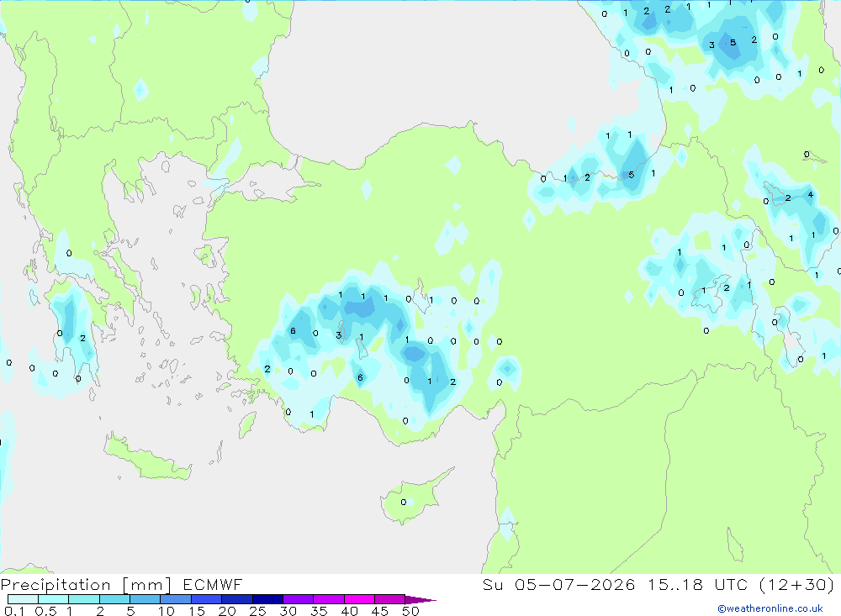This screenshot has height=616, width=841.
Task: Click the 35–40 mm legend color swatch
Action: tap(329, 599)
